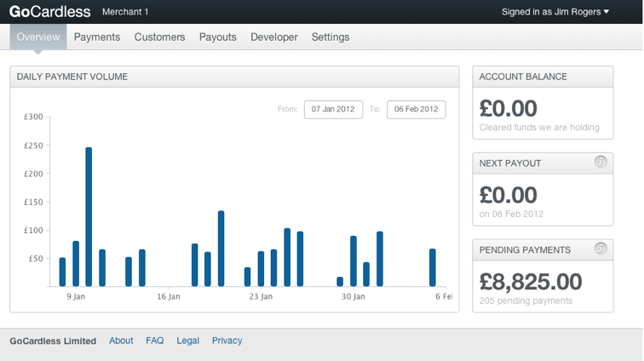Viewport: 644px width, 361px height.
Task: Click the tallest bar in the chart
Action: pos(89,217)
